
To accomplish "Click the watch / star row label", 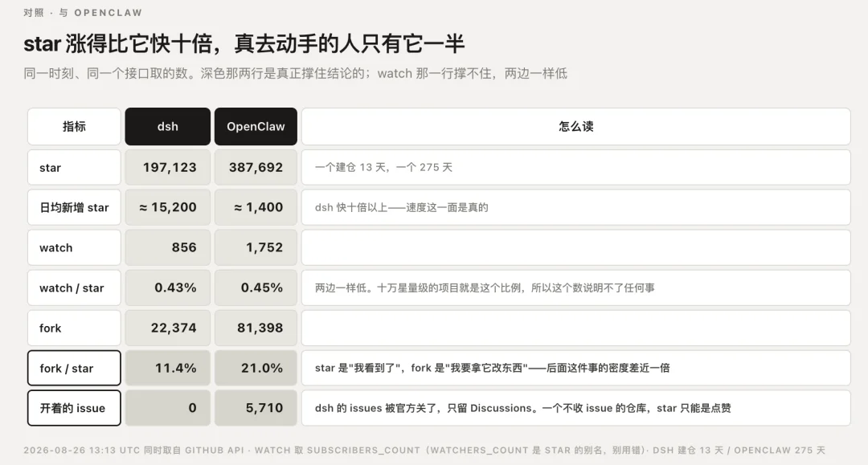I will click(x=74, y=288).
